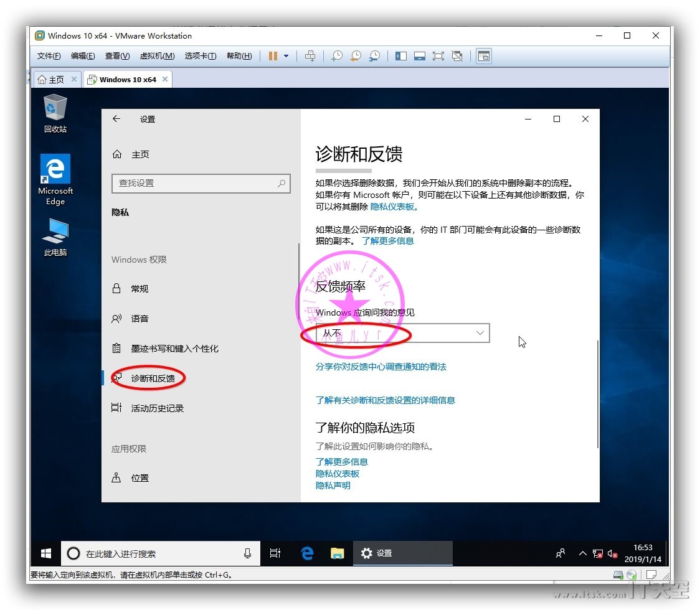The height and width of the screenshot is (610, 700).
Task: Open 活动历史记录 settings
Action: click(201, 408)
